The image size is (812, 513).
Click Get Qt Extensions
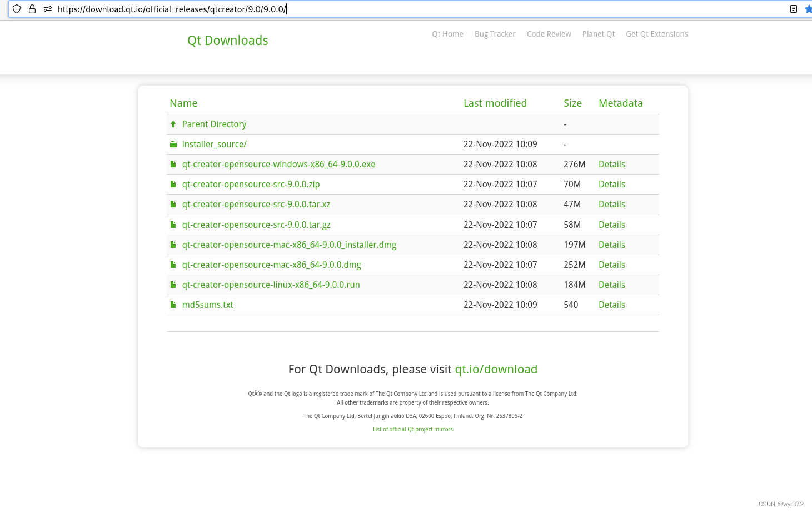[x=657, y=34]
